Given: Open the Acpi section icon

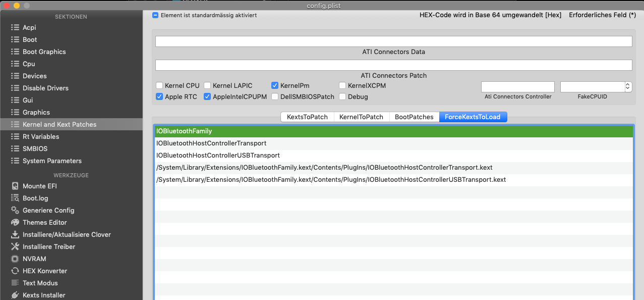Looking at the screenshot, I should (15, 27).
